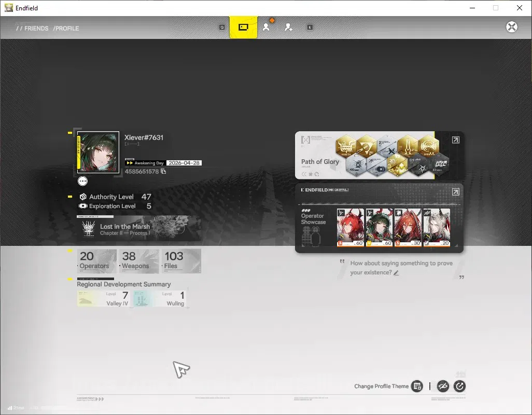This screenshot has width=532, height=415.
Task: Select the level 30 operator card
Action: click(408, 227)
